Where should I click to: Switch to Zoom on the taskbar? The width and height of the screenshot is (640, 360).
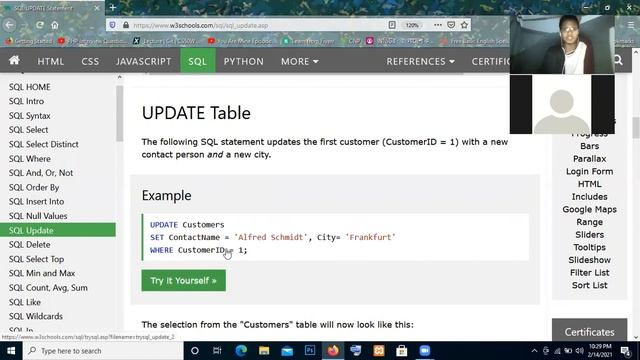click(x=425, y=351)
